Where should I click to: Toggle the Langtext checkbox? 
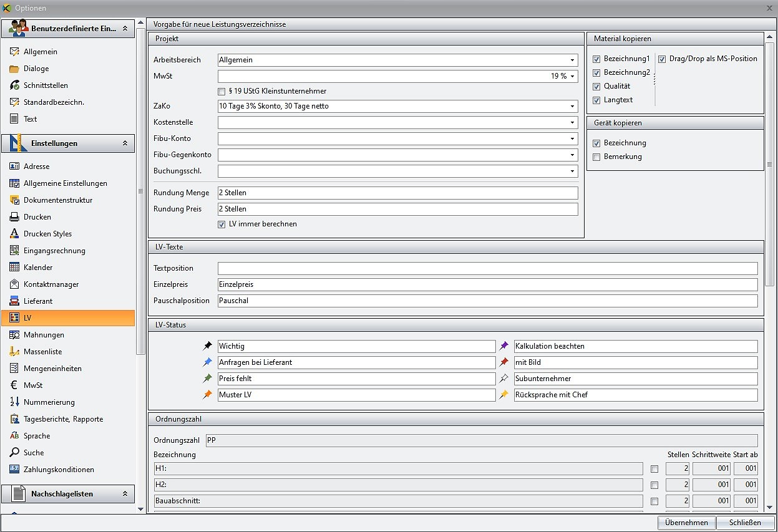[596, 100]
